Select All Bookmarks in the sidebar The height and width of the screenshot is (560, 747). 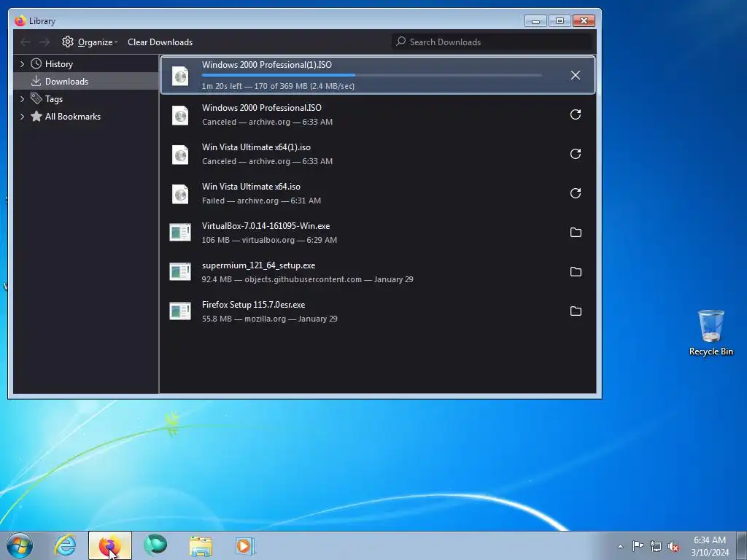tap(86, 116)
